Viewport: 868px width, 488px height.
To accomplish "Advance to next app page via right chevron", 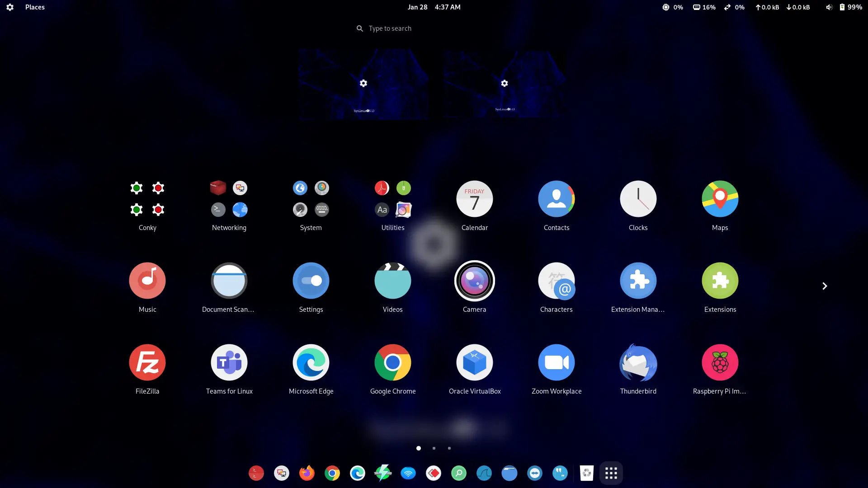I will [825, 286].
